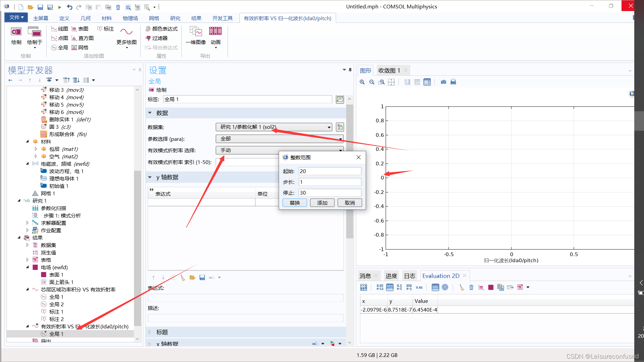The height and width of the screenshot is (362, 644).
Task: Select 全局 2 under 芯层区域功率积分 plot
Action: click(x=56, y=305)
